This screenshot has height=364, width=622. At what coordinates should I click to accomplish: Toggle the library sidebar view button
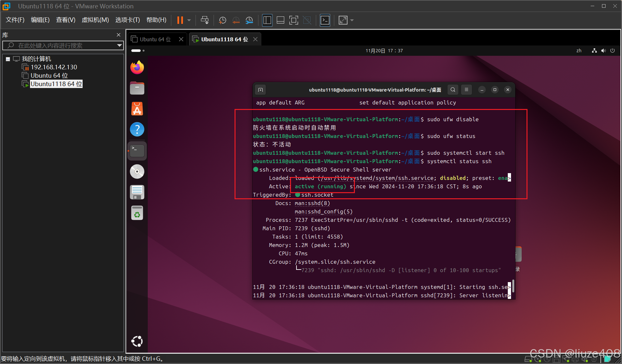tap(267, 20)
